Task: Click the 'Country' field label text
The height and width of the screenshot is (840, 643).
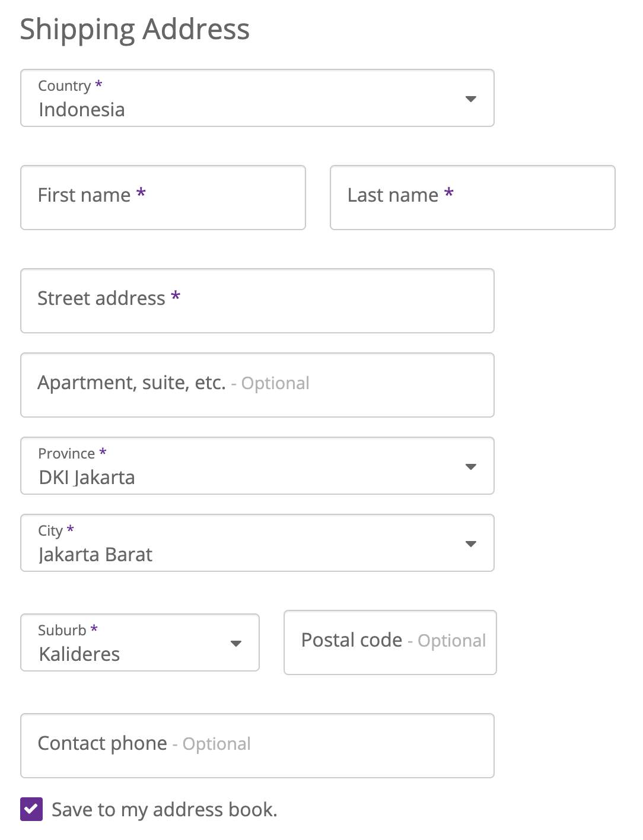Action: tap(65, 86)
